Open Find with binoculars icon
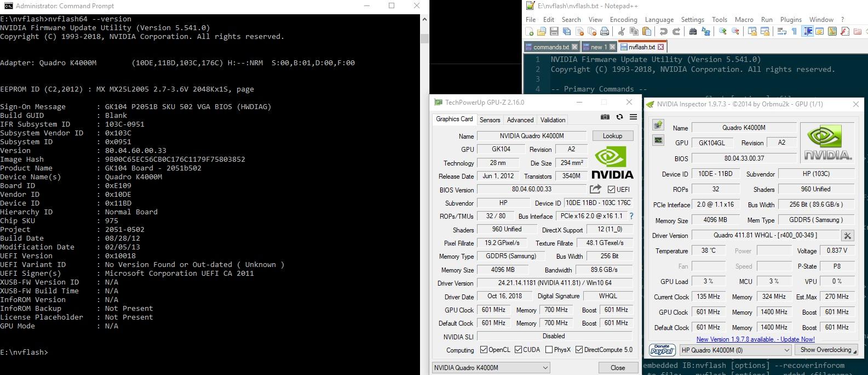The height and width of the screenshot is (375, 868). (693, 32)
